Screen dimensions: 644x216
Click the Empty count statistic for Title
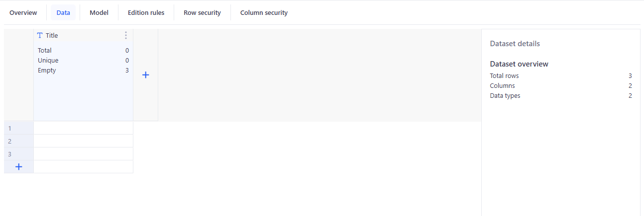pyautogui.click(x=127, y=71)
